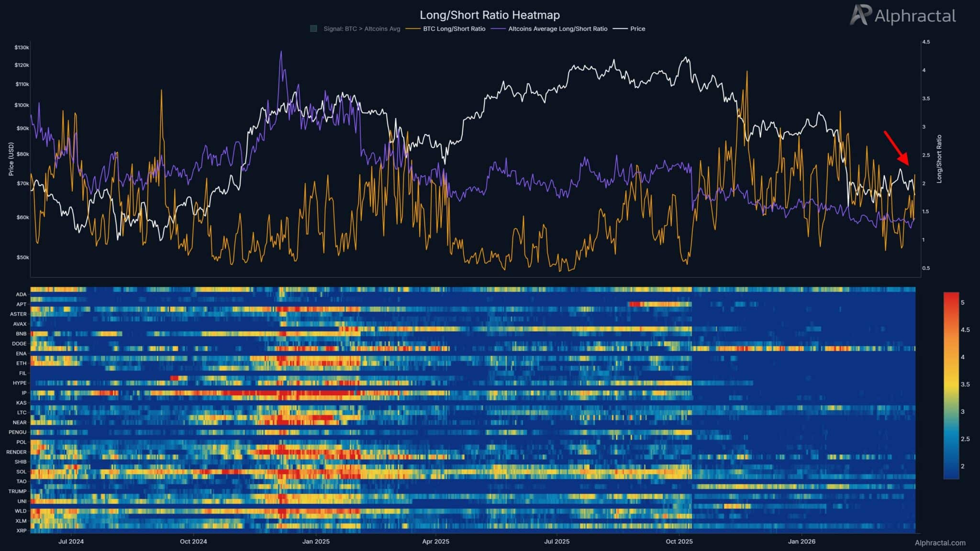Click the XRP heatmap row label
This screenshot has height=551, width=980.
tap(21, 530)
